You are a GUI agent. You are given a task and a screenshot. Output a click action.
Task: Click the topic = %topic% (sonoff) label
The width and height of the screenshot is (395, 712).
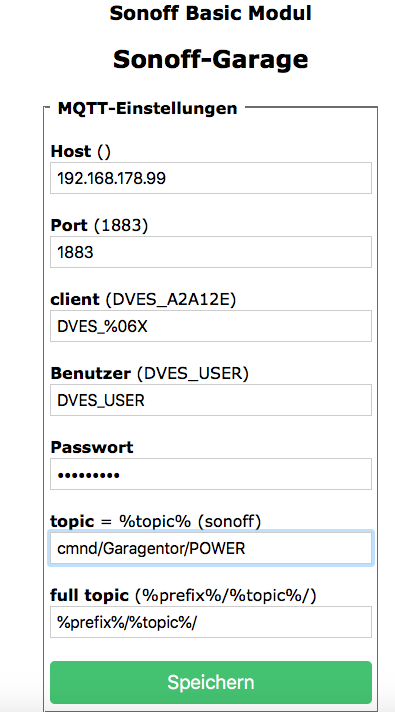pyautogui.click(x=156, y=521)
